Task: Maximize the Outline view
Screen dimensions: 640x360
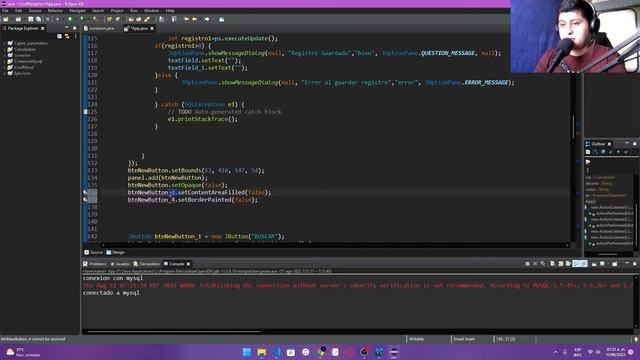Action: point(634,144)
